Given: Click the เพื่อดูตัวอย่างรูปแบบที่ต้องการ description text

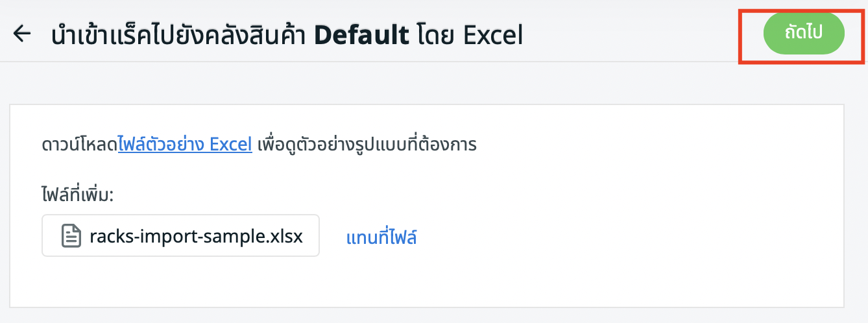Looking at the screenshot, I should (367, 144).
